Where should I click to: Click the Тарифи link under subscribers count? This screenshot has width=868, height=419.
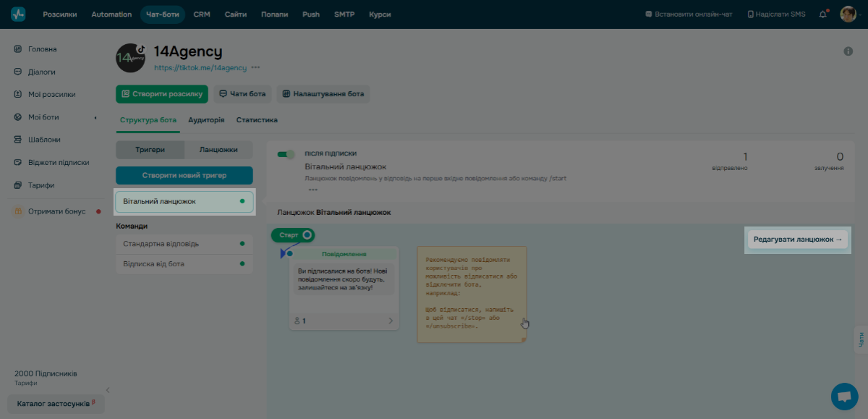click(26, 384)
